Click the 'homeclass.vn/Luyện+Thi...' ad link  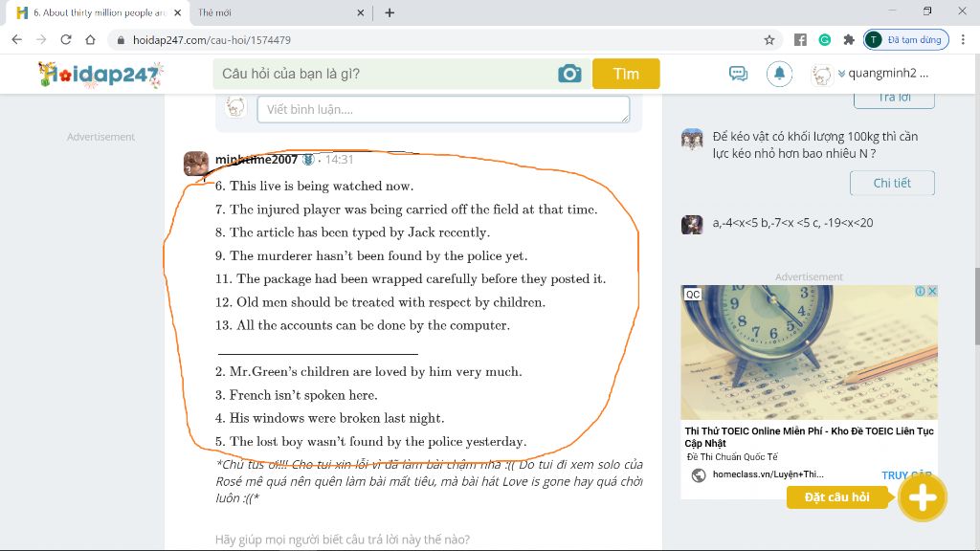768,474
